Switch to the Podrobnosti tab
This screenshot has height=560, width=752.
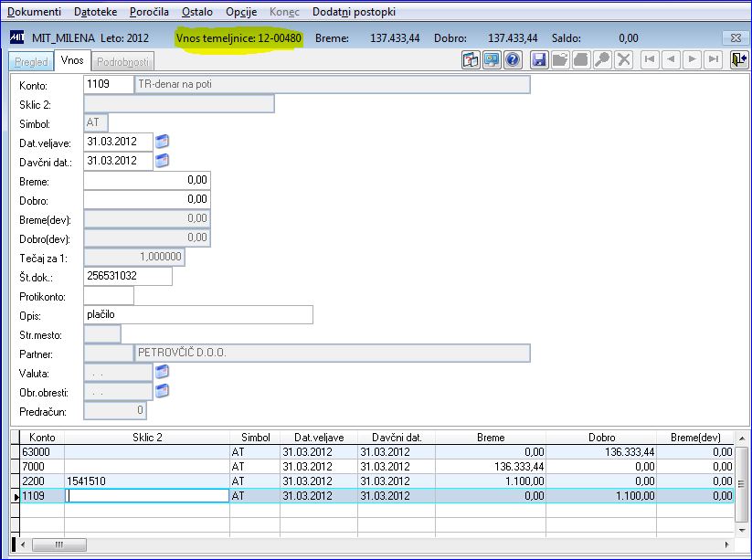click(x=122, y=61)
